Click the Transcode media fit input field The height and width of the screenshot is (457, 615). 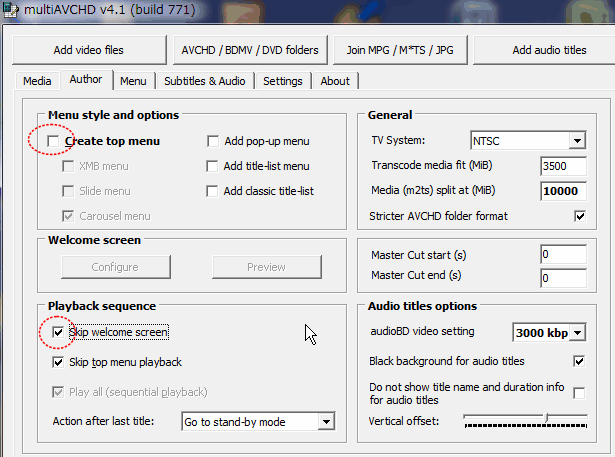[x=564, y=166]
